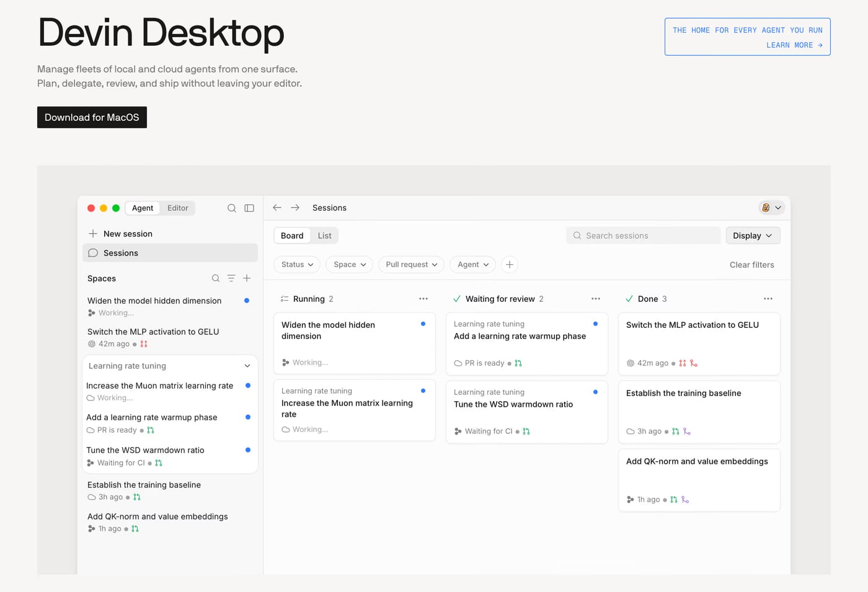The image size is (868, 592).
Task: Click the green pull request icon on PR is ready card
Action: (x=518, y=363)
